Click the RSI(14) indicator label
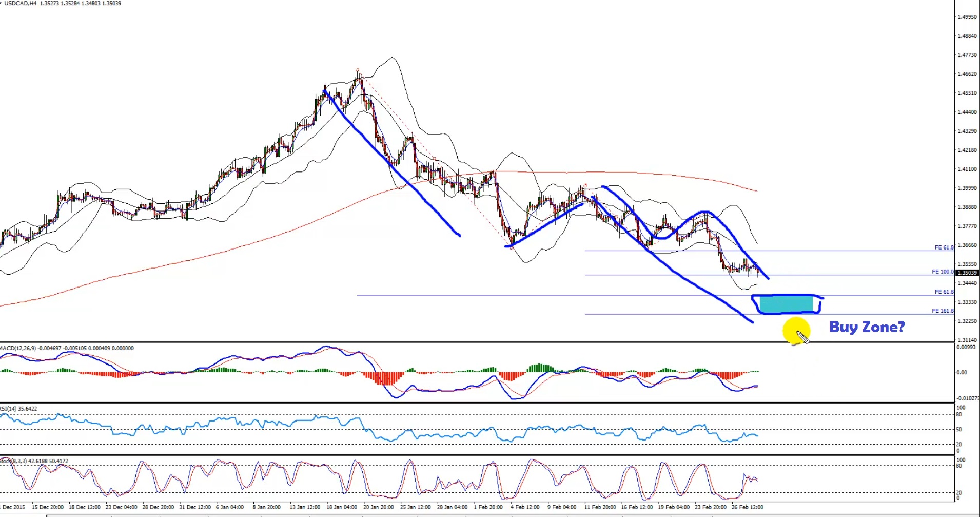The image size is (980, 517). 19,409
